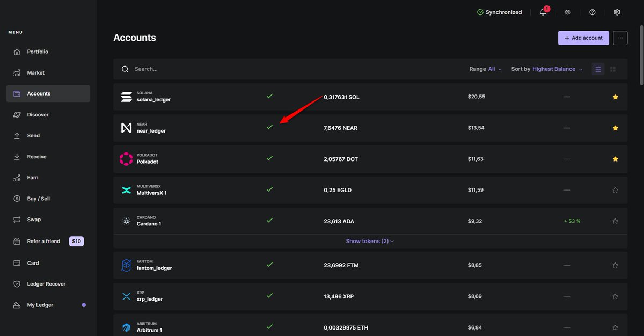The height and width of the screenshot is (336, 644).
Task: Unstar the solana_ledger account
Action: [616, 97]
